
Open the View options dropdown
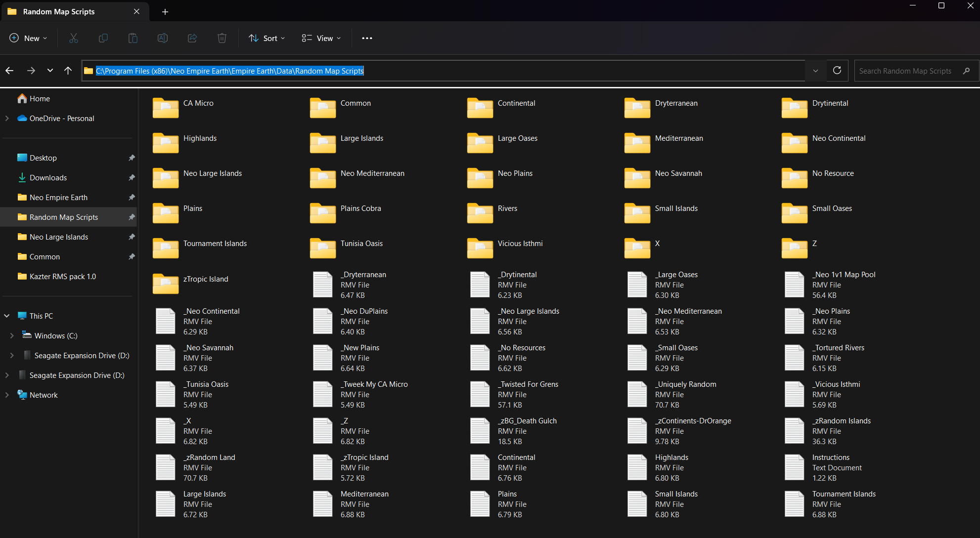[321, 38]
